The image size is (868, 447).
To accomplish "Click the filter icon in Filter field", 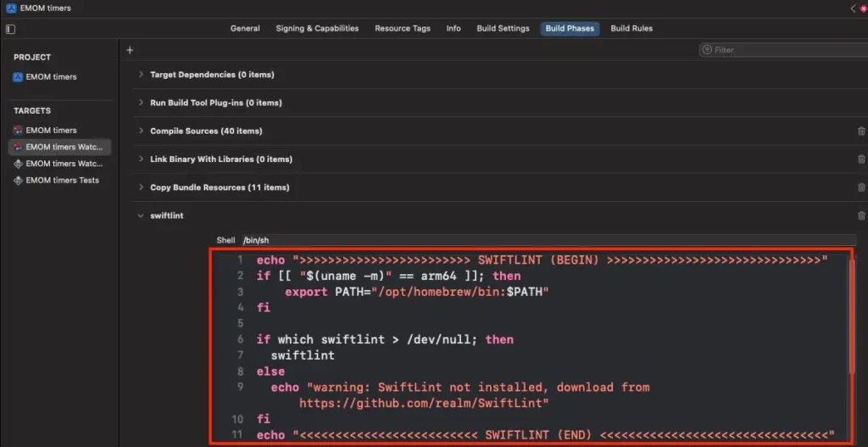I will (707, 50).
